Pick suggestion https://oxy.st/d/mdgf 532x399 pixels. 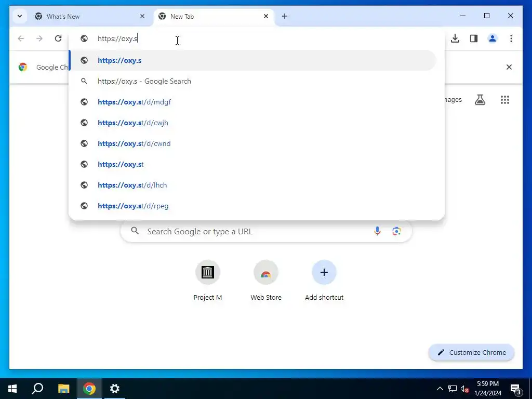pyautogui.click(x=252, y=102)
